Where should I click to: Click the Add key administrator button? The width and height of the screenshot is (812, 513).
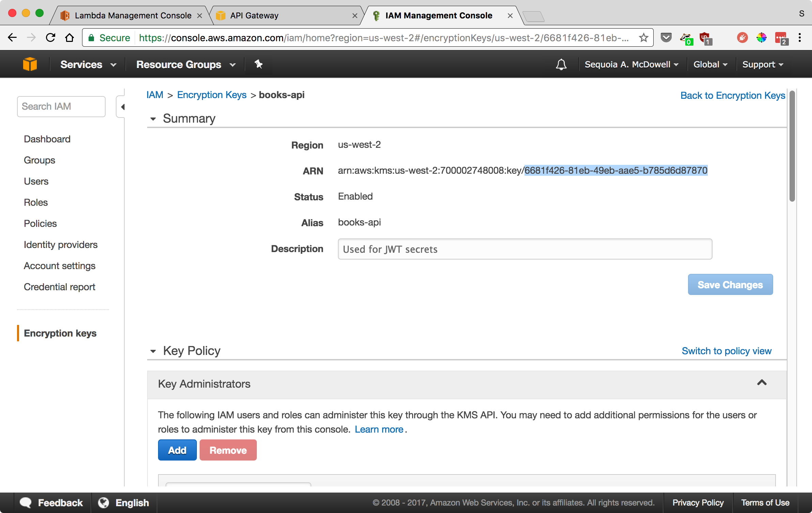pos(177,450)
